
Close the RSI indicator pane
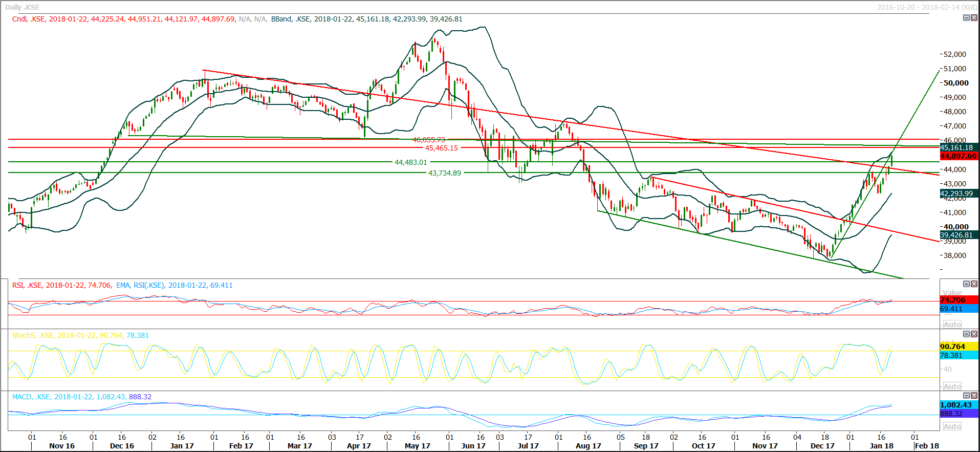[974, 284]
